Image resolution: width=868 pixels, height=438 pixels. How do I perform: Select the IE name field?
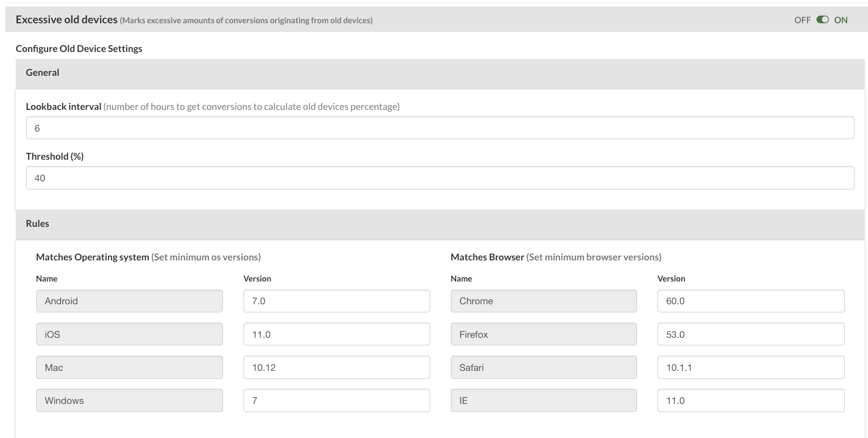pyautogui.click(x=544, y=401)
